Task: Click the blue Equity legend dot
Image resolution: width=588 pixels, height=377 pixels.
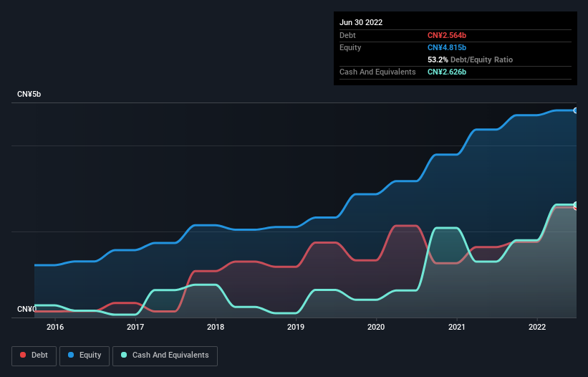Action: point(71,355)
